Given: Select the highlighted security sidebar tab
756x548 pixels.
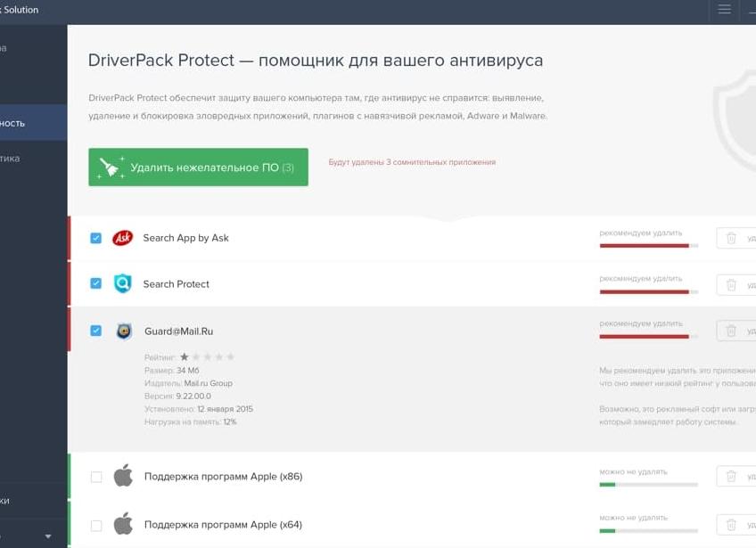Looking at the screenshot, I should (33, 122).
